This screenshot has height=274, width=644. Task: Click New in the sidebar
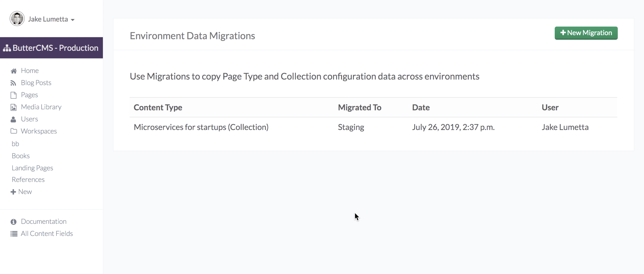(25, 192)
